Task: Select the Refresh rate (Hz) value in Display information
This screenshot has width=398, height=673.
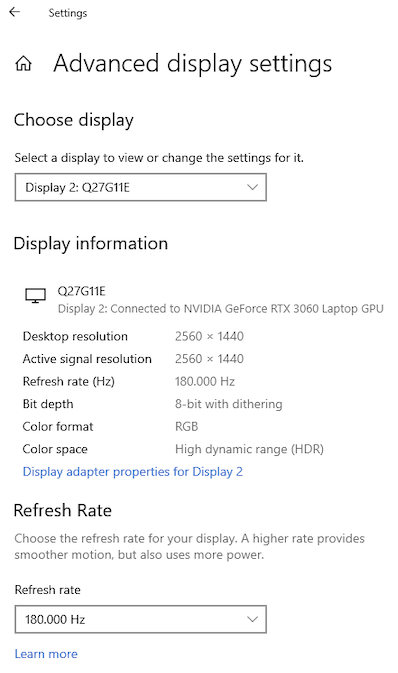Action: pos(205,381)
